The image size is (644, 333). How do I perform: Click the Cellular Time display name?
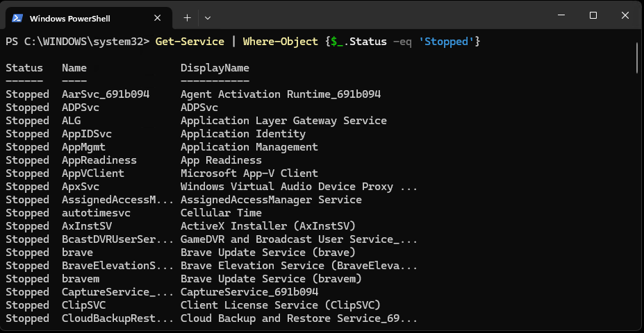coord(221,213)
